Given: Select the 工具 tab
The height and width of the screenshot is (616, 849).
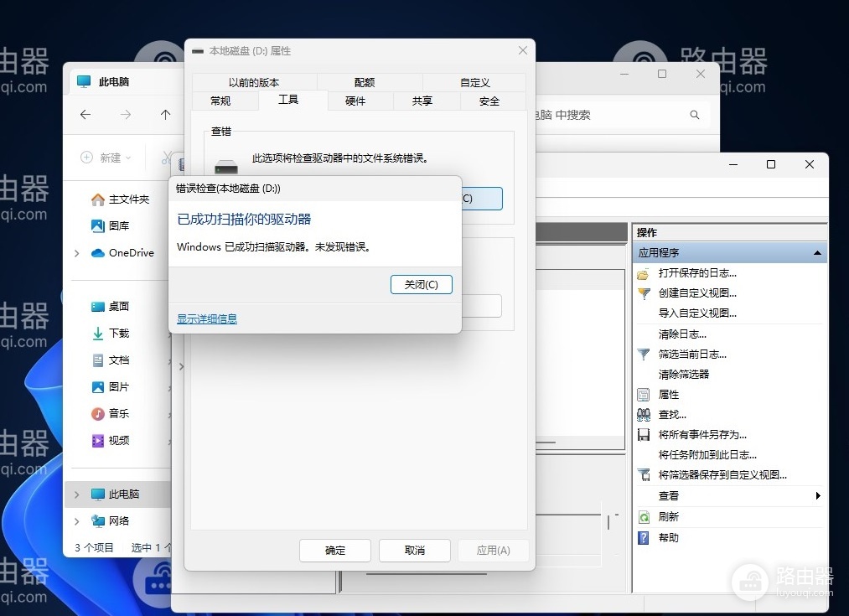Looking at the screenshot, I should click(x=288, y=100).
